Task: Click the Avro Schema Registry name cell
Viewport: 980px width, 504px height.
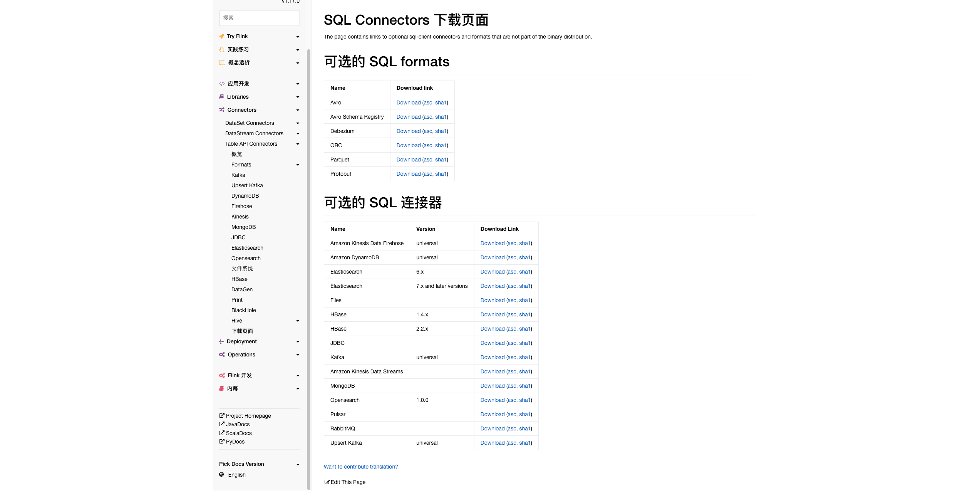Action: coord(357,117)
